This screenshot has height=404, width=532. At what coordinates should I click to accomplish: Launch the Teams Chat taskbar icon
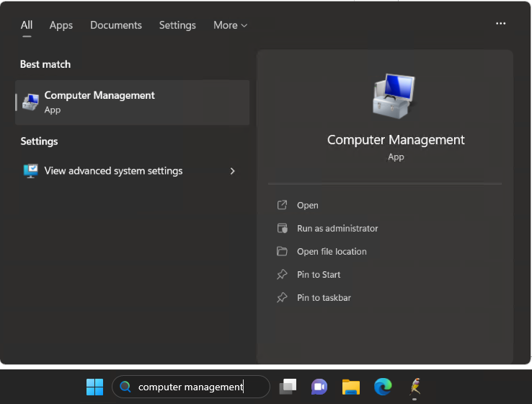(319, 387)
